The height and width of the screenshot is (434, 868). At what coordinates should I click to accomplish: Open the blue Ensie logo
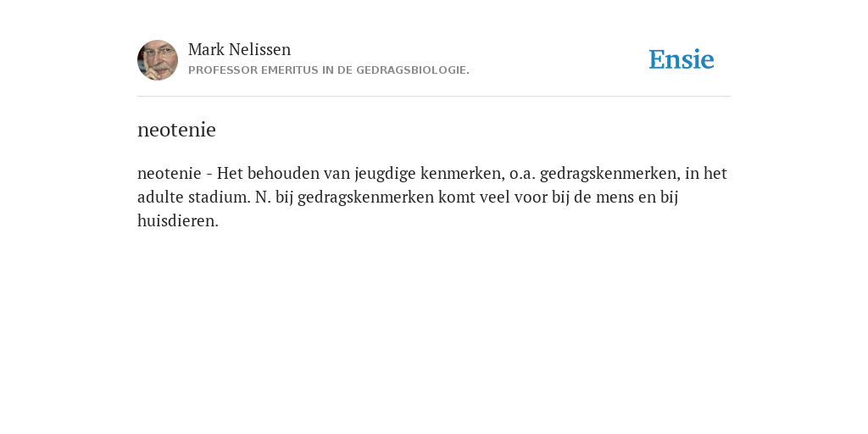pos(682,59)
